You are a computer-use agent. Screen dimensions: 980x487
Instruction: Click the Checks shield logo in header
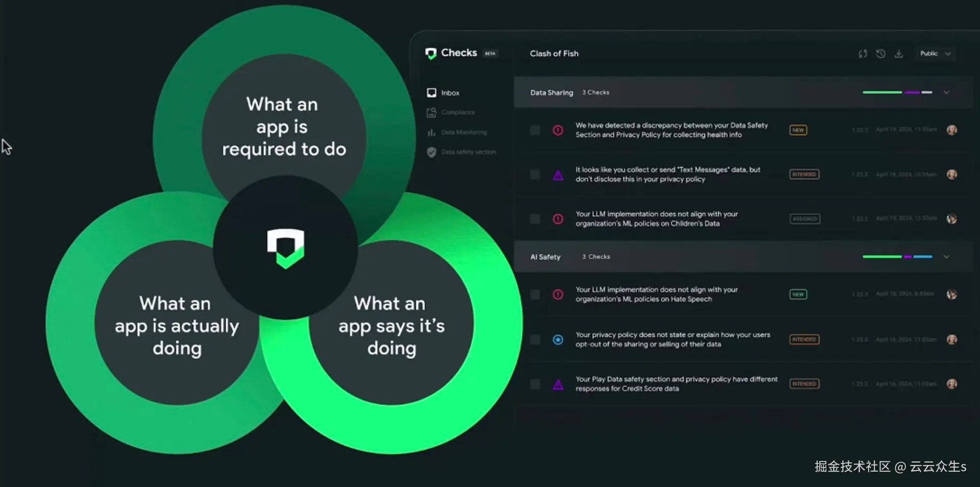pos(431,54)
